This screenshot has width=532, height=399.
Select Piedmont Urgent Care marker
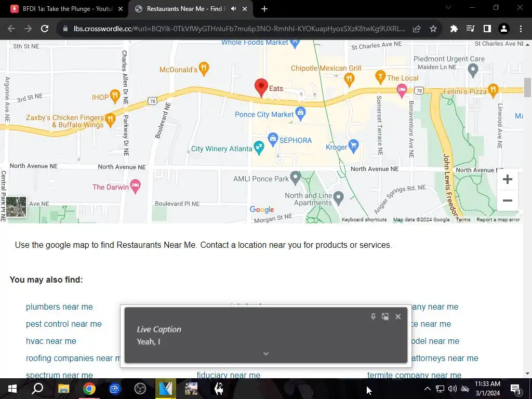click(473, 70)
